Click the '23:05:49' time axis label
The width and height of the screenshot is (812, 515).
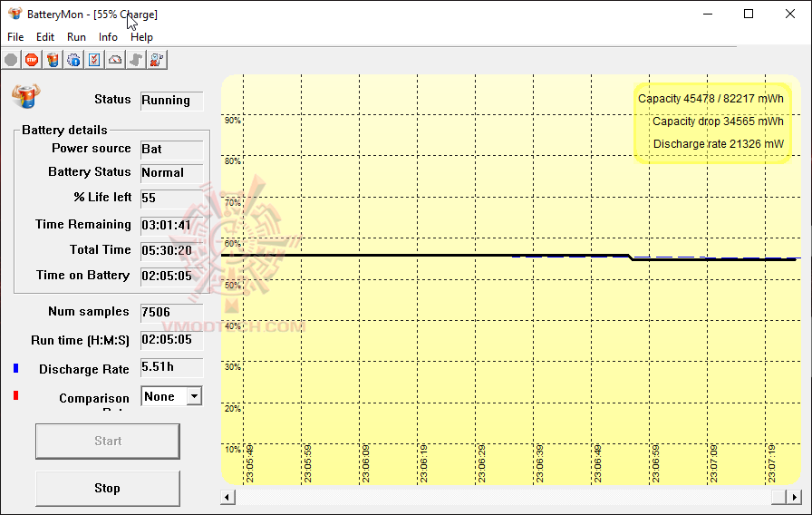[249, 463]
